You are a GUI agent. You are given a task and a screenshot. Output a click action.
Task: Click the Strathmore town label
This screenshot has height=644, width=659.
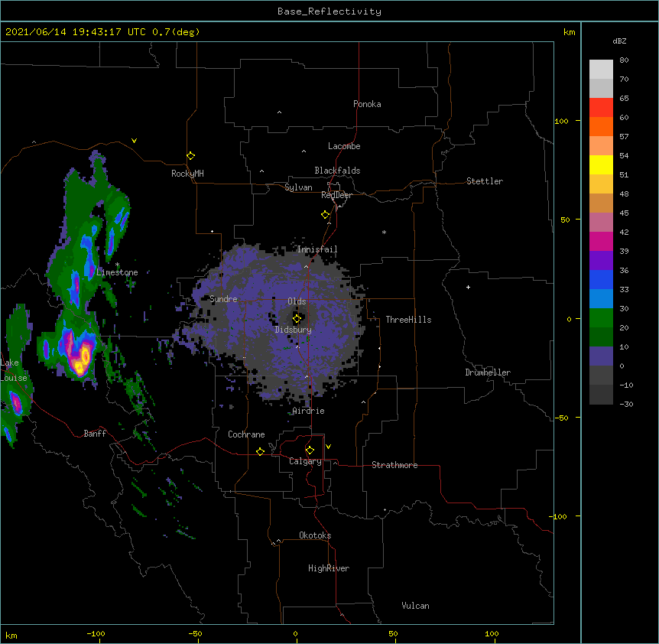pos(394,465)
